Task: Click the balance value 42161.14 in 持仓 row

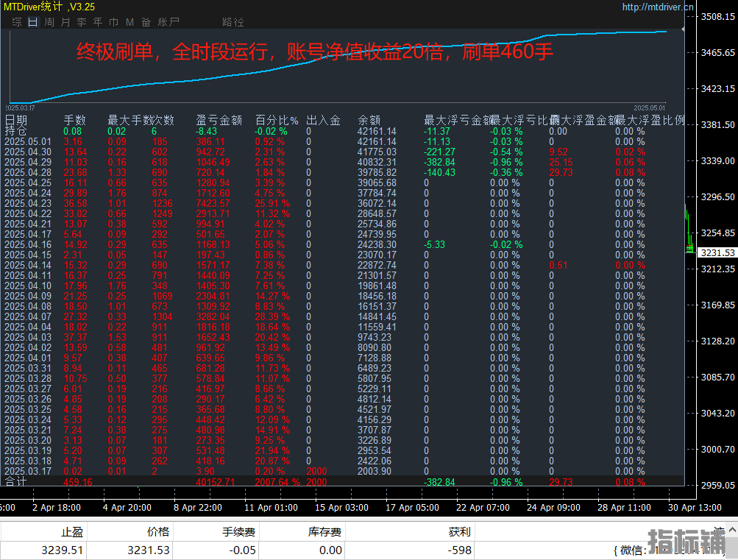Action: click(x=377, y=131)
